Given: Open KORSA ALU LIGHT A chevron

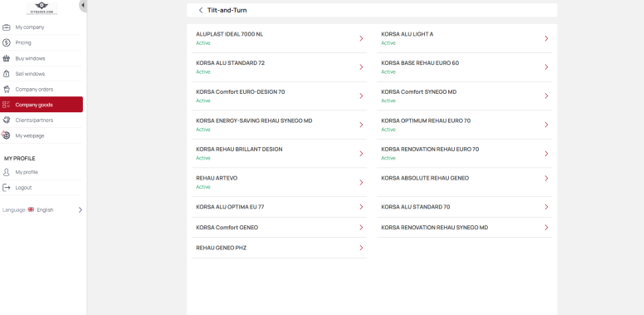Looking at the screenshot, I should point(547,38).
